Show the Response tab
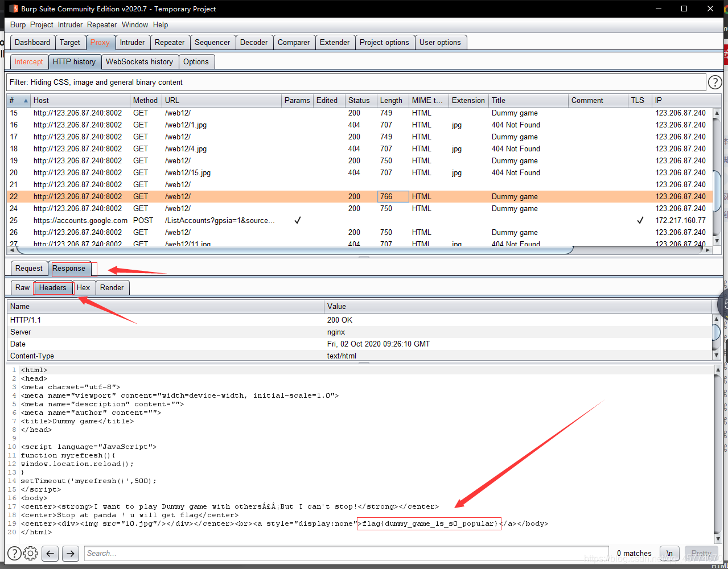 pos(69,268)
